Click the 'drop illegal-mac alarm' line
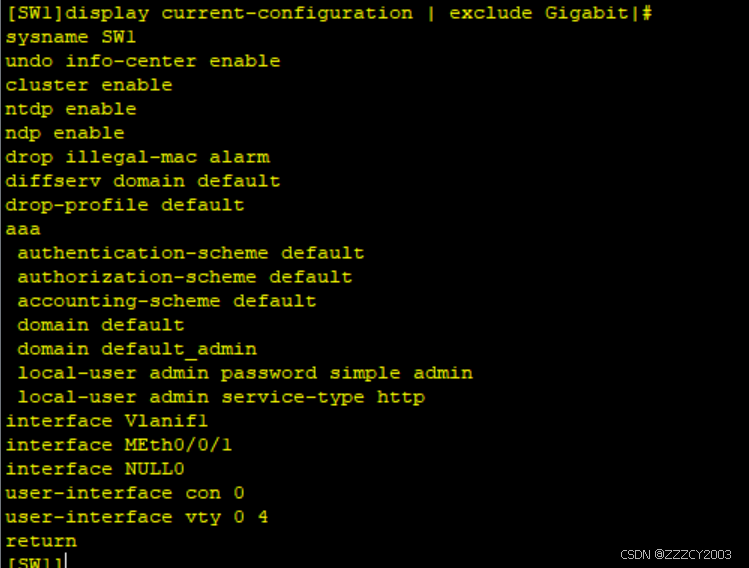Image resolution: width=749 pixels, height=568 pixels. [137, 157]
